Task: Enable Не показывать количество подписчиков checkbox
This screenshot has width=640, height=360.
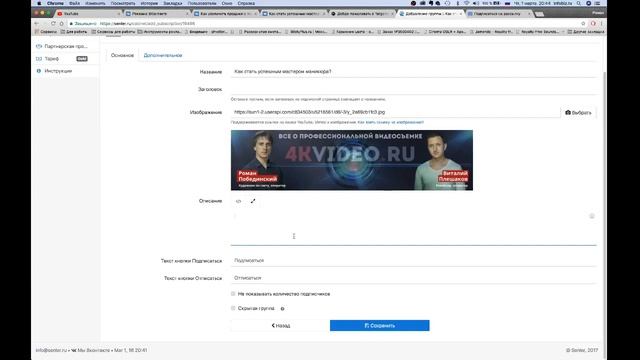Action: click(x=233, y=293)
